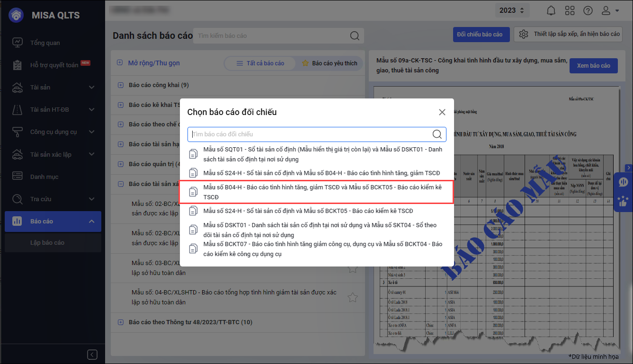Screen dimensions: 633x364
Task: Collapse the sidebar with the bottom arrow icon
Action: click(x=92, y=355)
